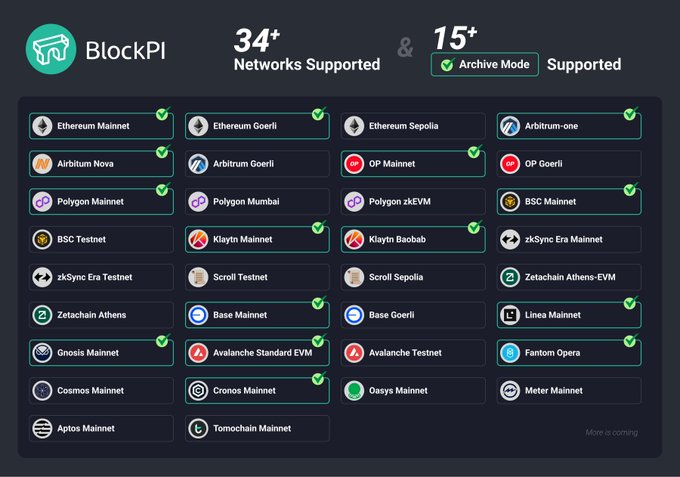The image size is (680, 477).
Task: Click the Archive Mode badge
Action: [485, 65]
